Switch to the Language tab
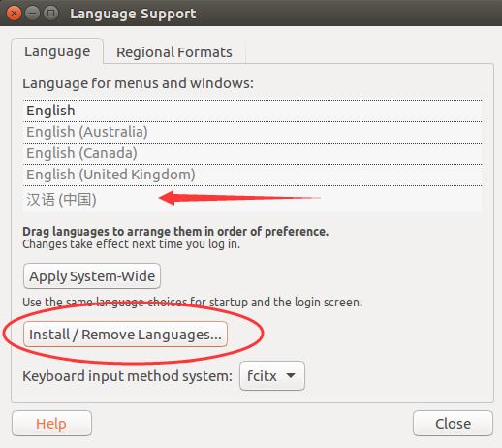Image resolution: width=502 pixels, height=448 pixels. pos(57,51)
